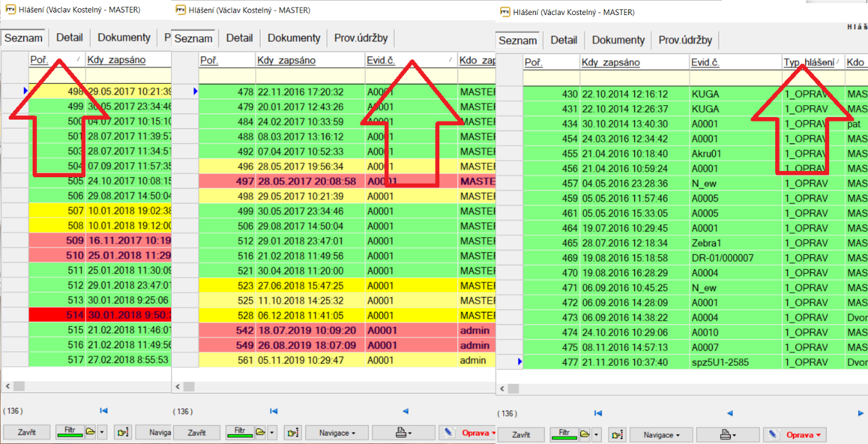Screen dimensions: 868x444
Task: Click the folder icon beside Filtr, right window
Action: (585, 435)
